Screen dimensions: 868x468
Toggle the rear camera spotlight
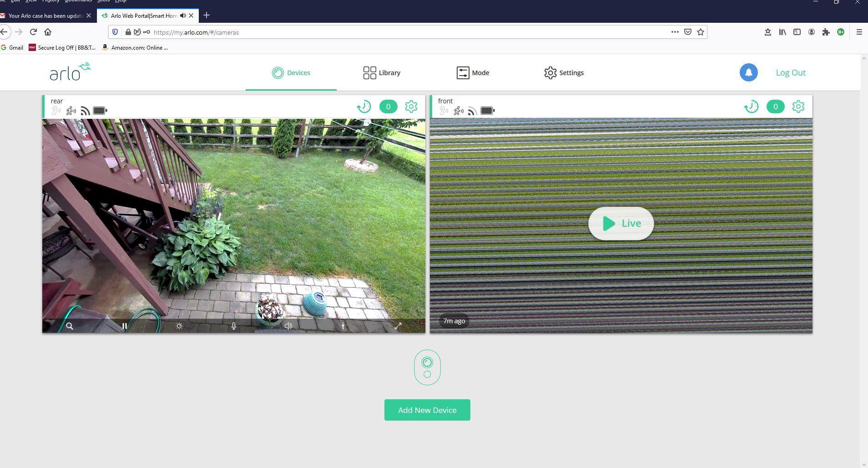coord(343,326)
